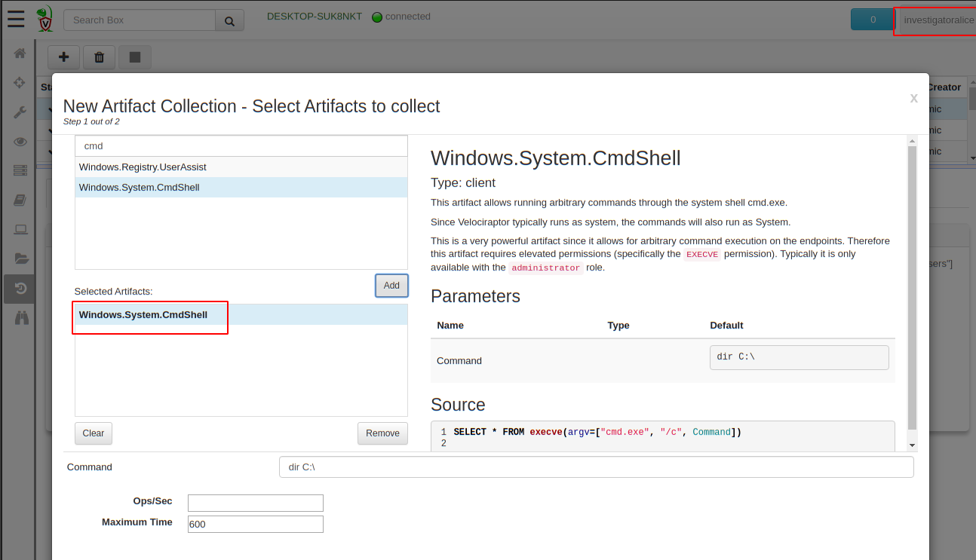Click the Add button
The height and width of the screenshot is (560, 976).
(x=391, y=286)
